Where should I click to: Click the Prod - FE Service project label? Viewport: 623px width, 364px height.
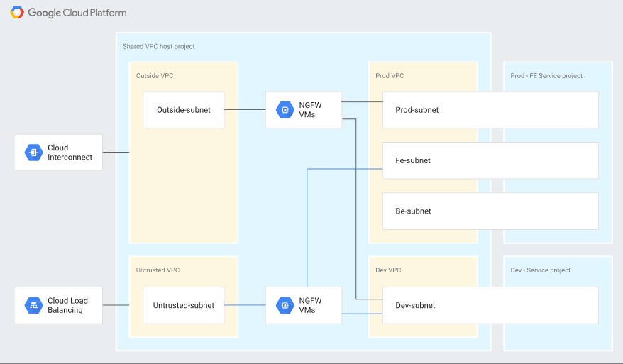point(546,75)
